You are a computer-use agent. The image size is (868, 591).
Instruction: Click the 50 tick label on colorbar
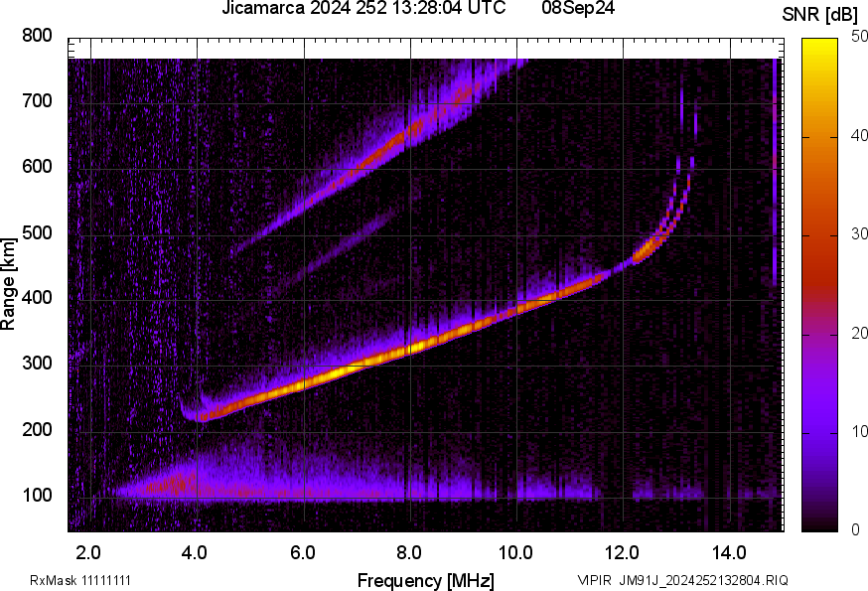[860, 38]
